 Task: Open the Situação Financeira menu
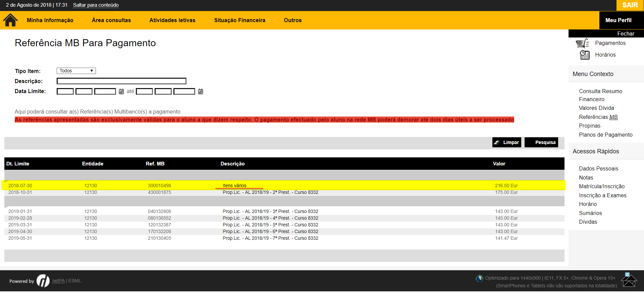point(240,20)
